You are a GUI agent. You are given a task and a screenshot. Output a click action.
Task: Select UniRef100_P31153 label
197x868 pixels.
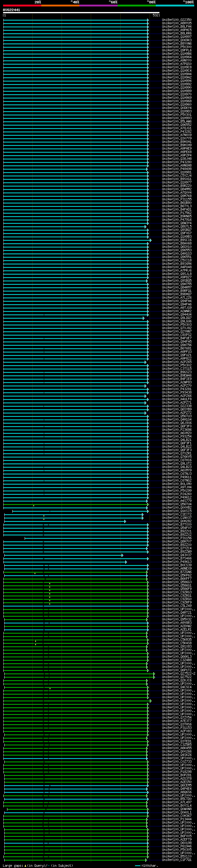point(177,728)
